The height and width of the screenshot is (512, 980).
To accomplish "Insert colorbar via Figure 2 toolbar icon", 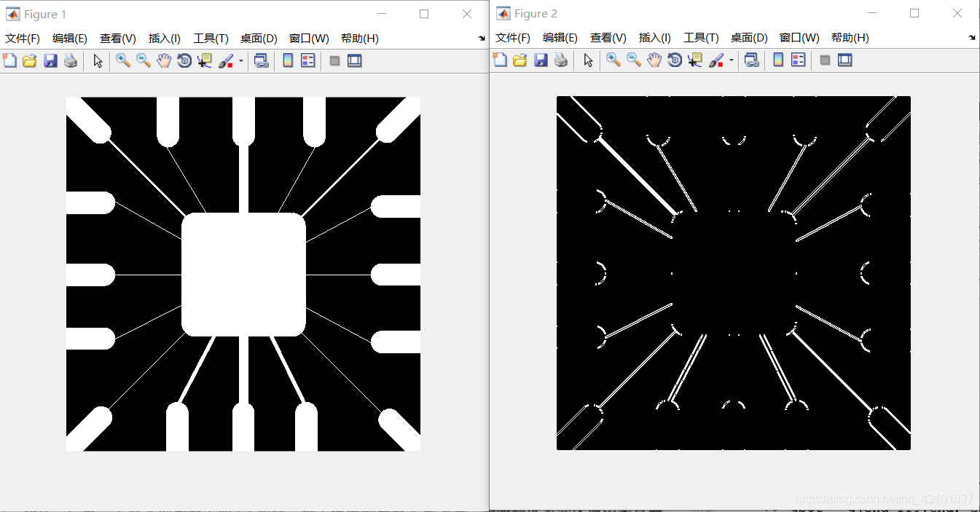I will click(x=778, y=60).
